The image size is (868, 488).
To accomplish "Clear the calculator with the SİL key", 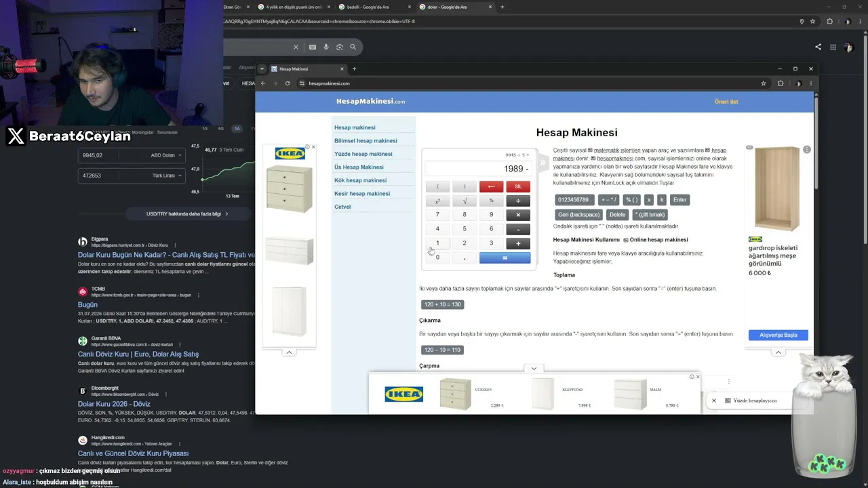I will click(x=518, y=186).
